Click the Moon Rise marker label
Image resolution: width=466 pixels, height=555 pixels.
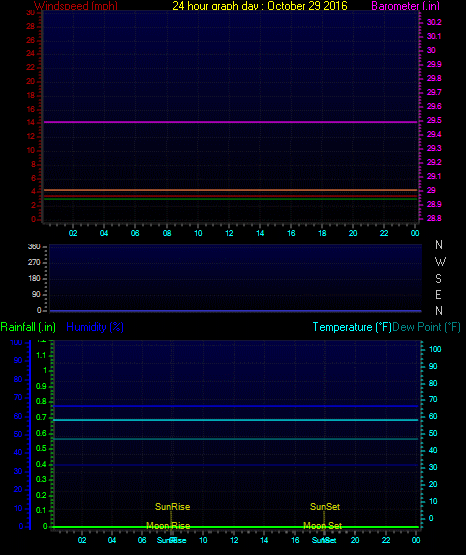[x=168, y=526]
